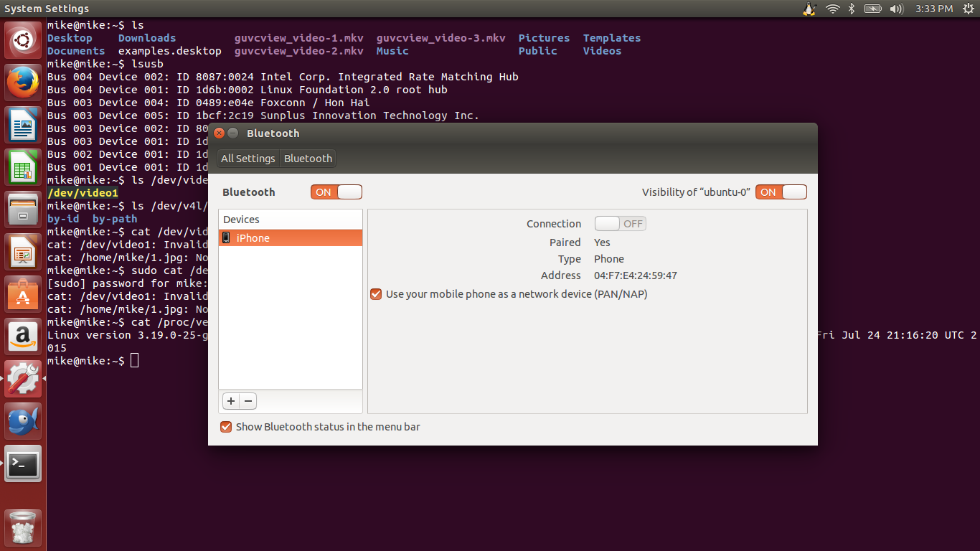Click the System Settings launcher icon

[24, 379]
